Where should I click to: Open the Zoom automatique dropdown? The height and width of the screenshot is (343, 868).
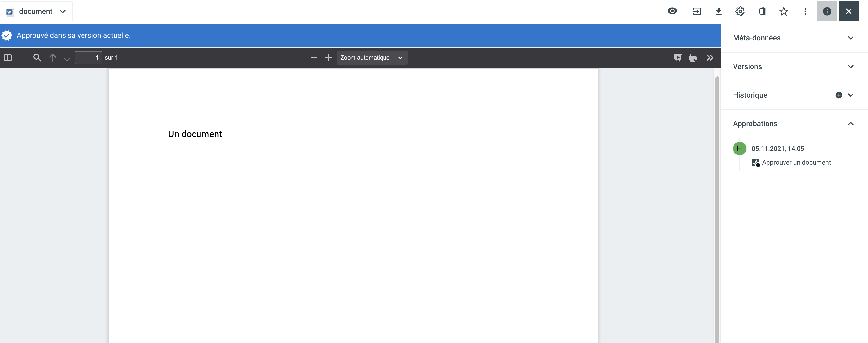[371, 58]
